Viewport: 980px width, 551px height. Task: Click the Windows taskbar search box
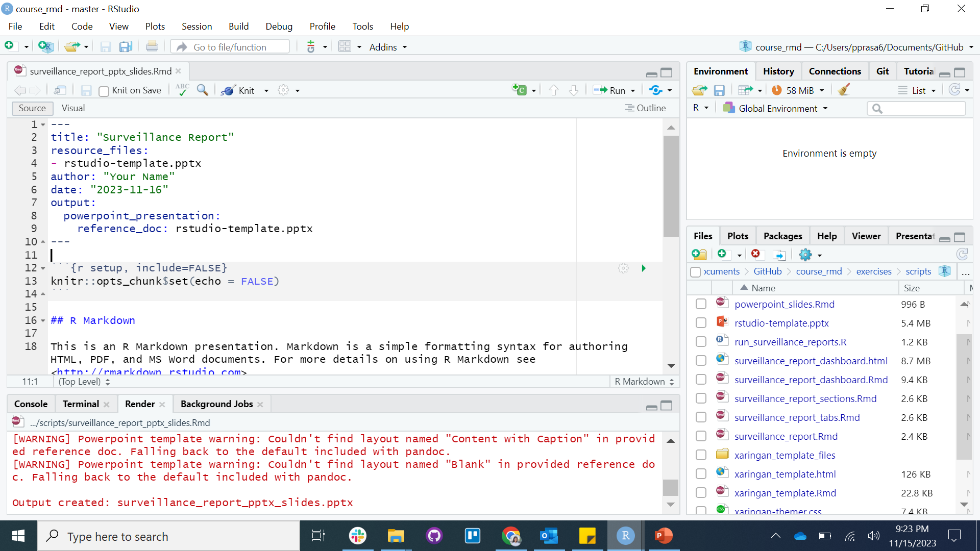coord(168,536)
